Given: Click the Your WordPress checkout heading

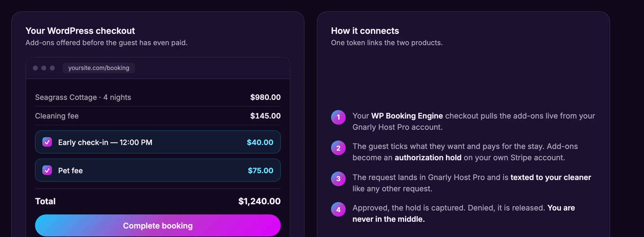Looking at the screenshot, I should click(x=80, y=31).
